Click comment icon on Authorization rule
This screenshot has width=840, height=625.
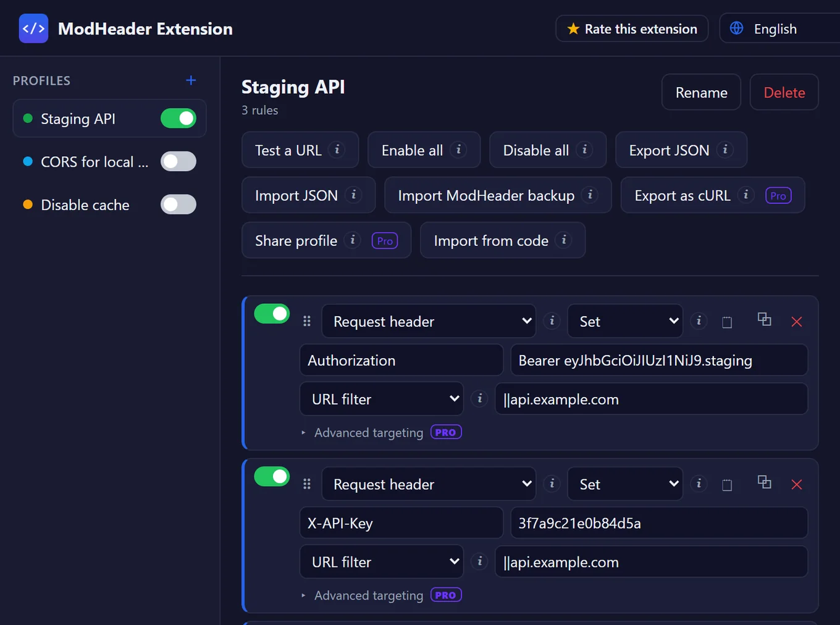pyautogui.click(x=727, y=322)
